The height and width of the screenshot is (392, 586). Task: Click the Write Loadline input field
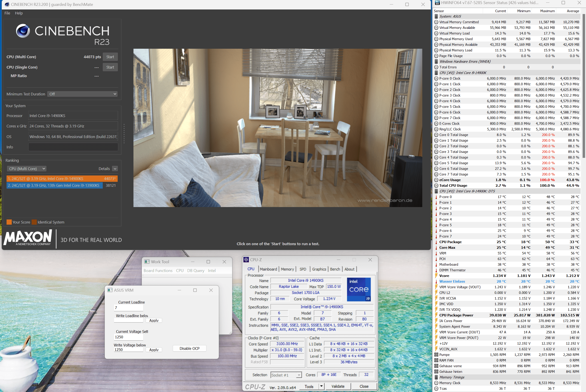tap(128, 321)
